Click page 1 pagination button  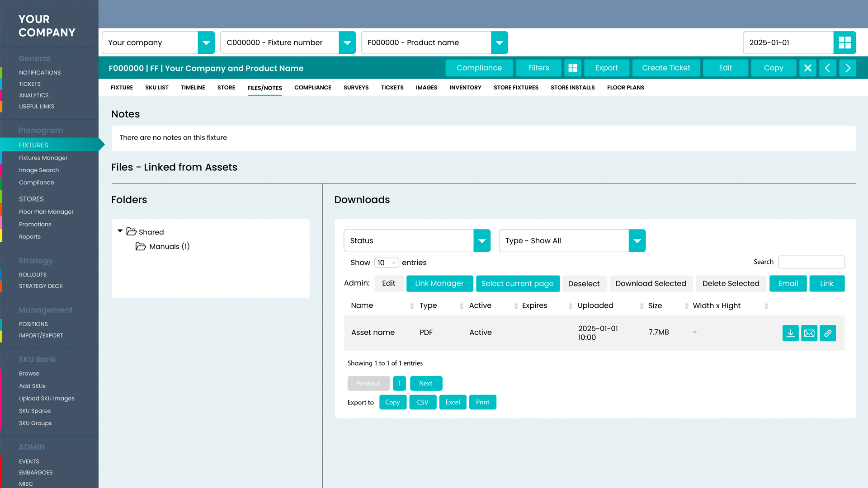coord(400,383)
